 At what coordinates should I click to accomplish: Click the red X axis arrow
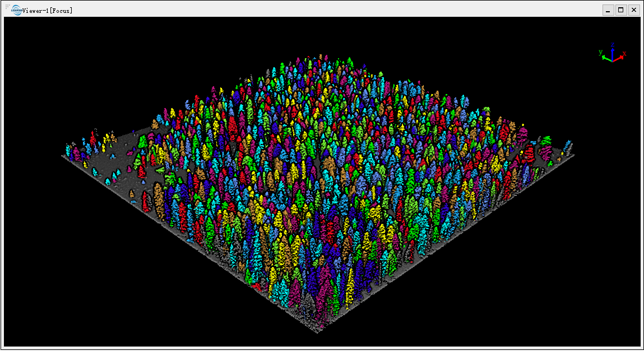click(x=619, y=57)
